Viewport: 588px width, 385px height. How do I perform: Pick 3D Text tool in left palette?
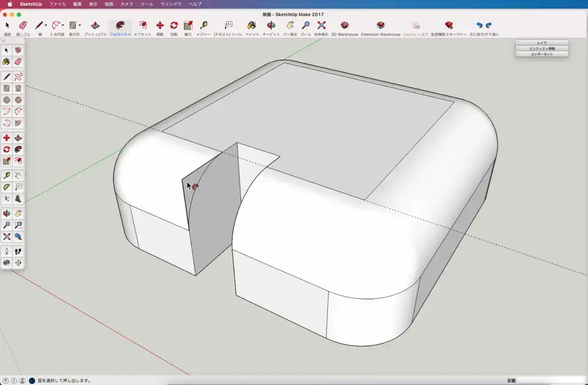click(x=18, y=198)
